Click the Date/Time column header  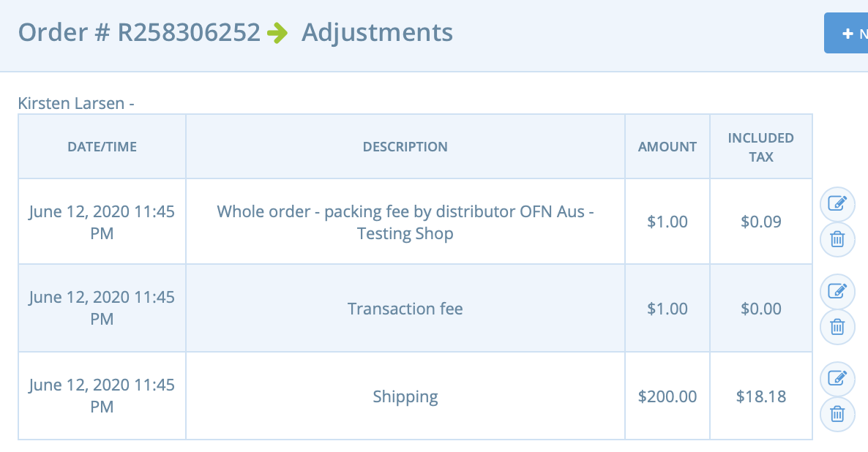coord(102,146)
